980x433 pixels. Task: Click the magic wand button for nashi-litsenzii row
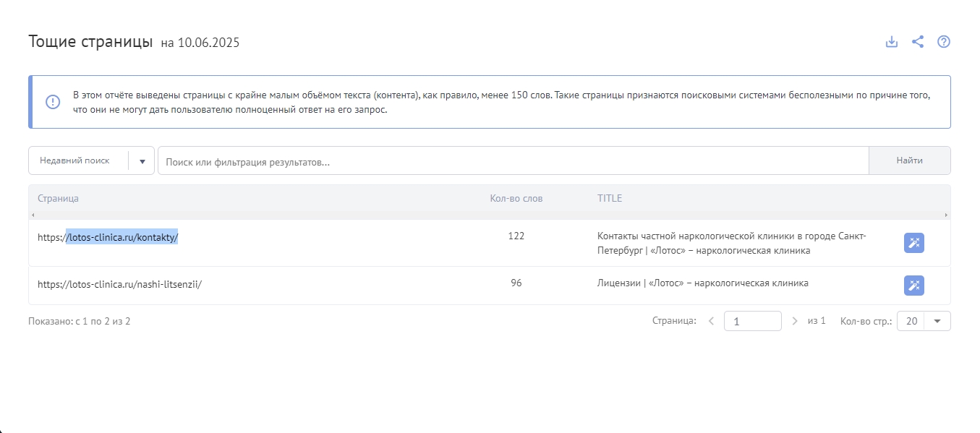pyautogui.click(x=914, y=286)
